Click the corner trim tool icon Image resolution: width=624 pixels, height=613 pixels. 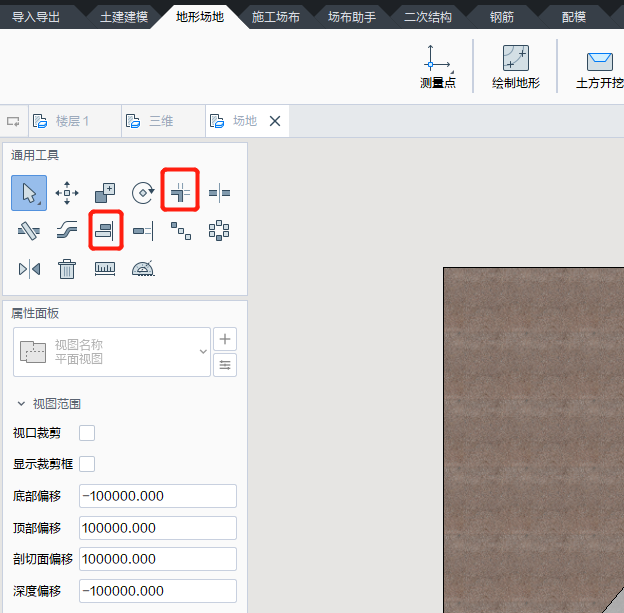tap(180, 191)
